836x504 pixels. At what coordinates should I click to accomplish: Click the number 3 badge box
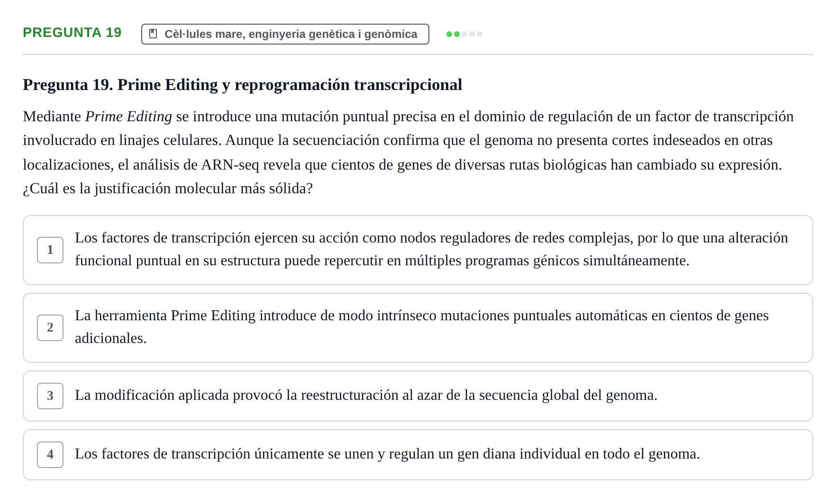(x=50, y=396)
